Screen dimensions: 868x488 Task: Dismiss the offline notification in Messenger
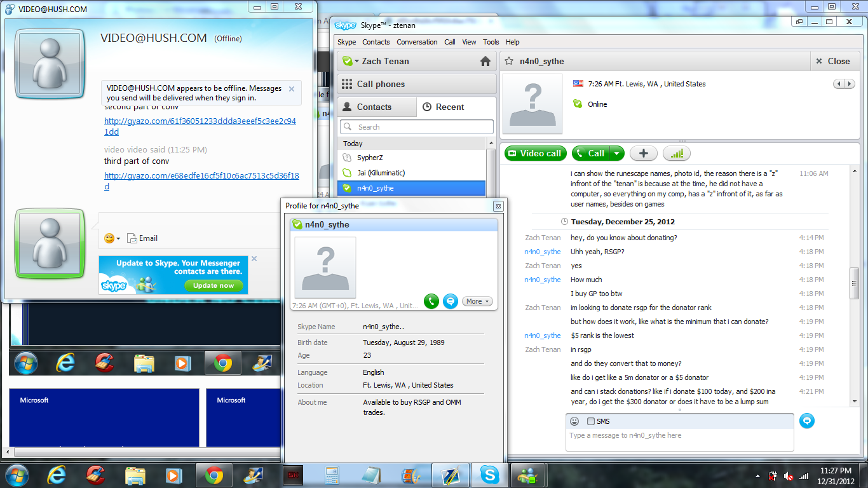tap(292, 89)
